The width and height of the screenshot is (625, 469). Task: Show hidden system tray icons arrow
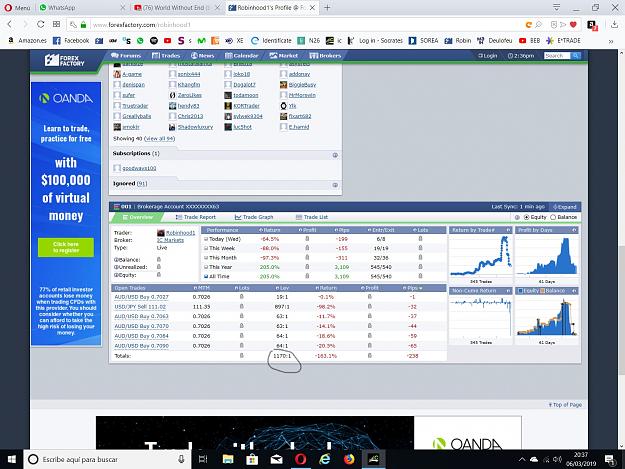click(522, 459)
